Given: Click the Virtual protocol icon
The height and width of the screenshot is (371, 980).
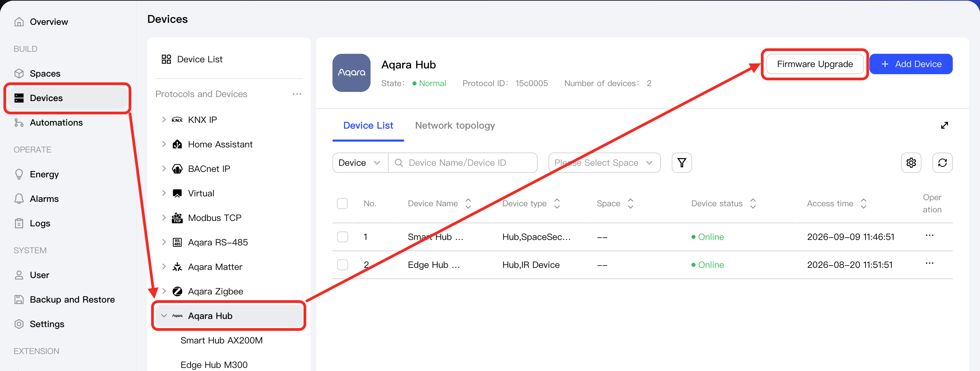Looking at the screenshot, I should (x=177, y=193).
